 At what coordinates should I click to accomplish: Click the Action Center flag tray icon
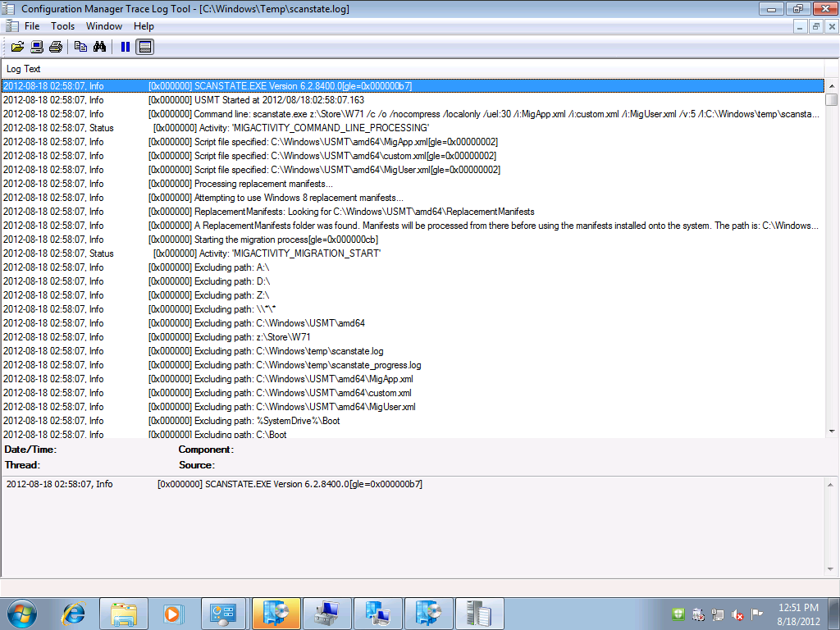coord(756,614)
